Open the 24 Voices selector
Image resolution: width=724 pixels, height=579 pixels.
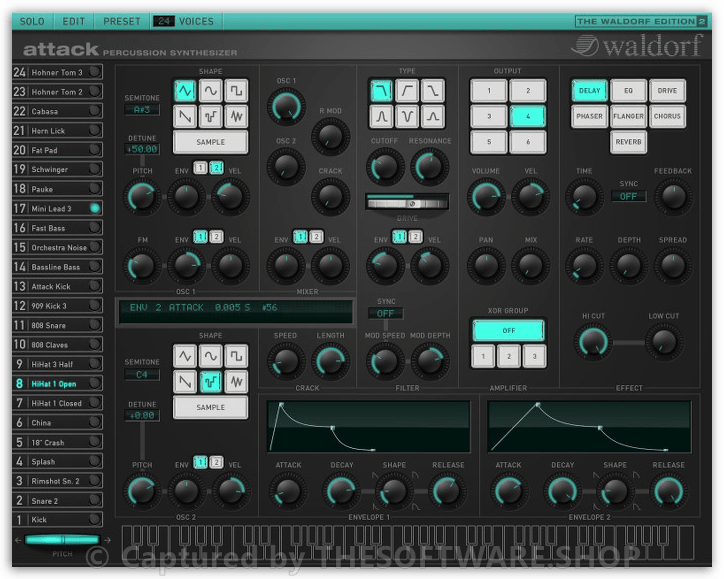click(186, 21)
